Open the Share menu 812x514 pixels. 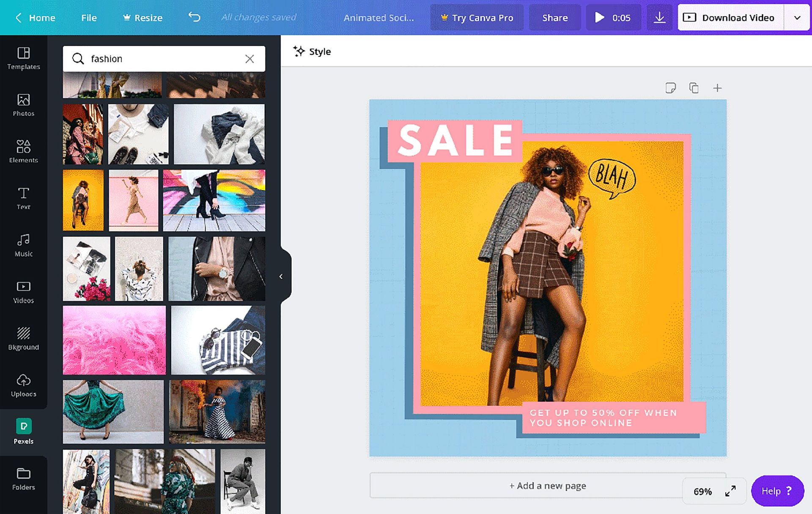coord(554,17)
